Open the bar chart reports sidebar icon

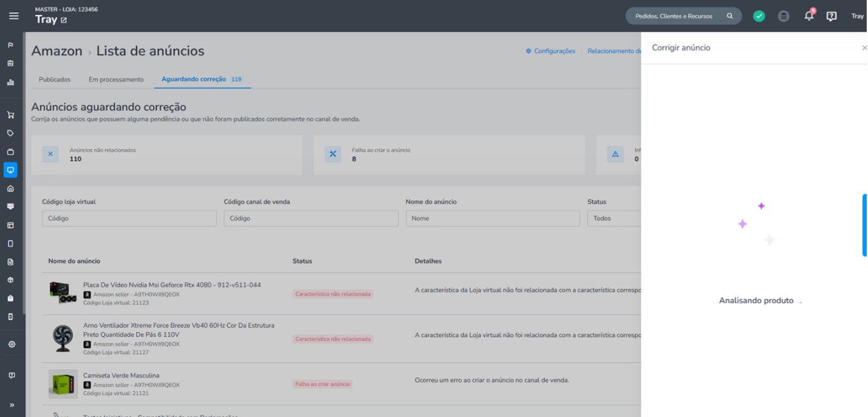tap(10, 82)
